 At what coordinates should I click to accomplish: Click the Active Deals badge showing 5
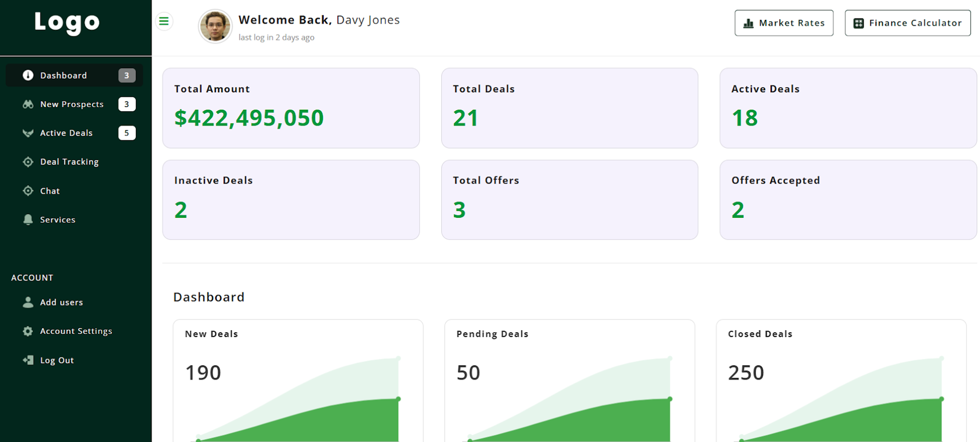[127, 133]
